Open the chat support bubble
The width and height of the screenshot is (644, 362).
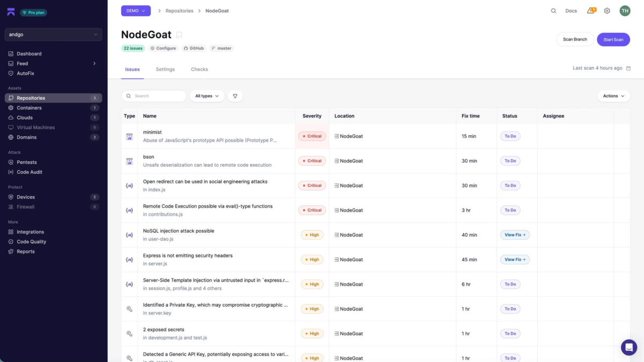(629, 347)
